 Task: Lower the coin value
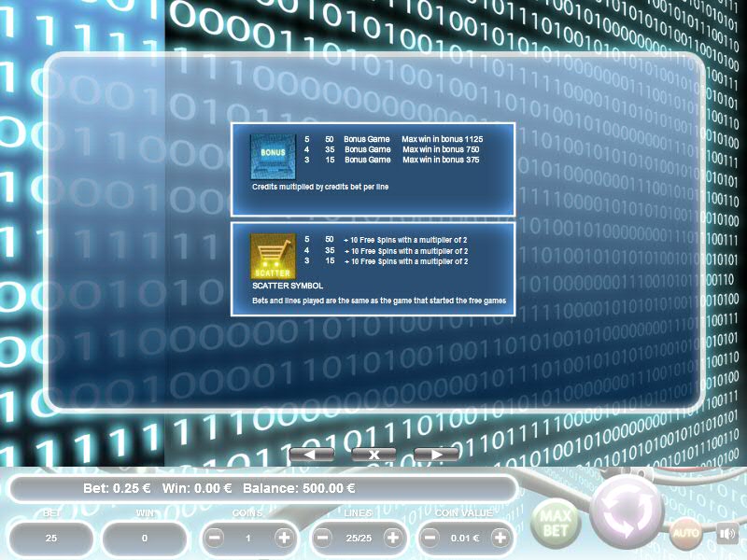tap(431, 538)
